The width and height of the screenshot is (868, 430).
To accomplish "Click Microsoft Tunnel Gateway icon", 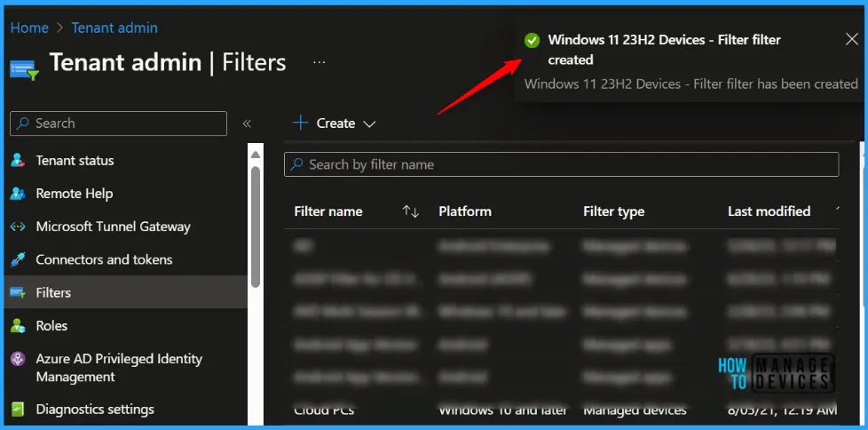I will pyautogui.click(x=18, y=227).
